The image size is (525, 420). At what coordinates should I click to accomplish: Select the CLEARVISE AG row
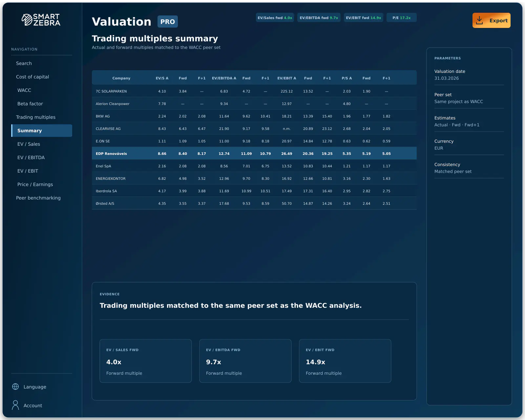[x=254, y=129]
